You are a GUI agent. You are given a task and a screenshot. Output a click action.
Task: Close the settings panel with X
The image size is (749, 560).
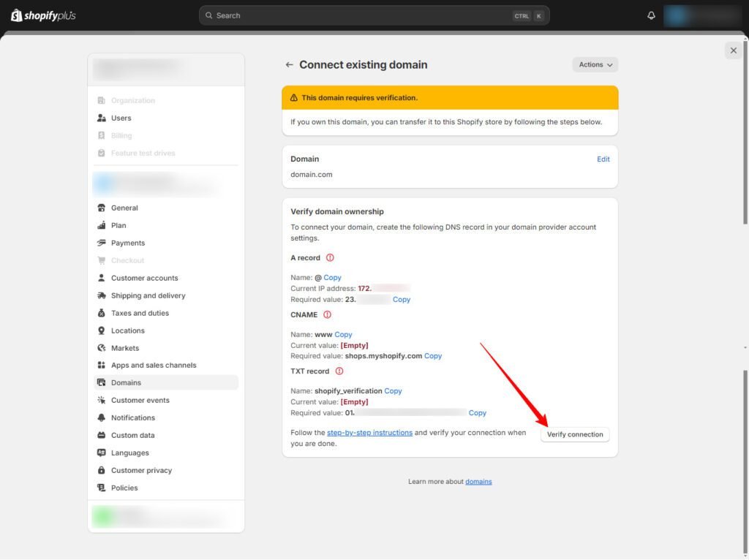(733, 50)
